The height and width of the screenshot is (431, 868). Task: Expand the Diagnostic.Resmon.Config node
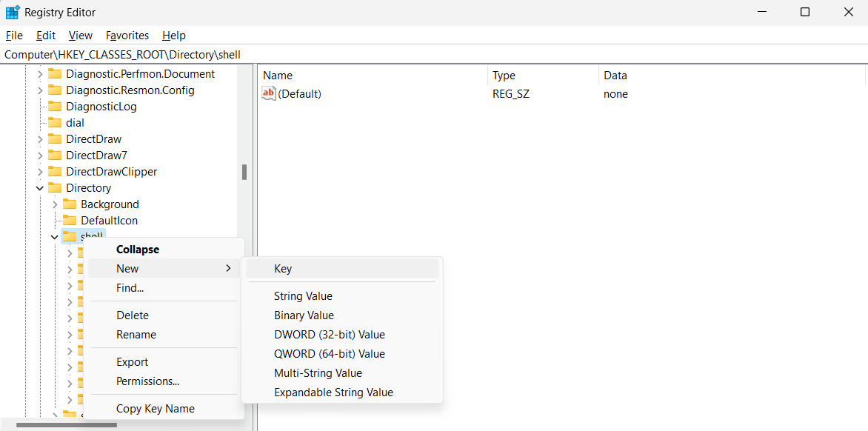(39, 90)
